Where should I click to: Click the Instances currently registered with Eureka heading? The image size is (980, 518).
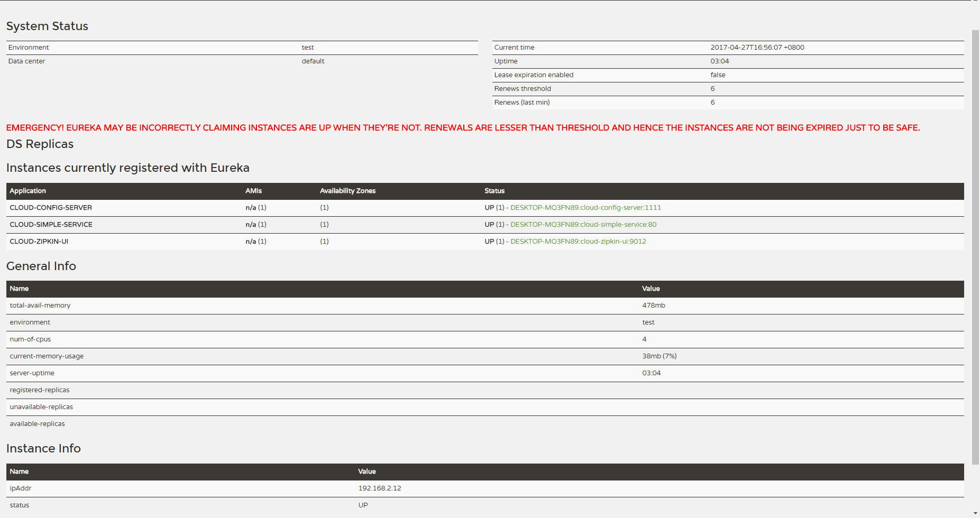click(x=128, y=168)
